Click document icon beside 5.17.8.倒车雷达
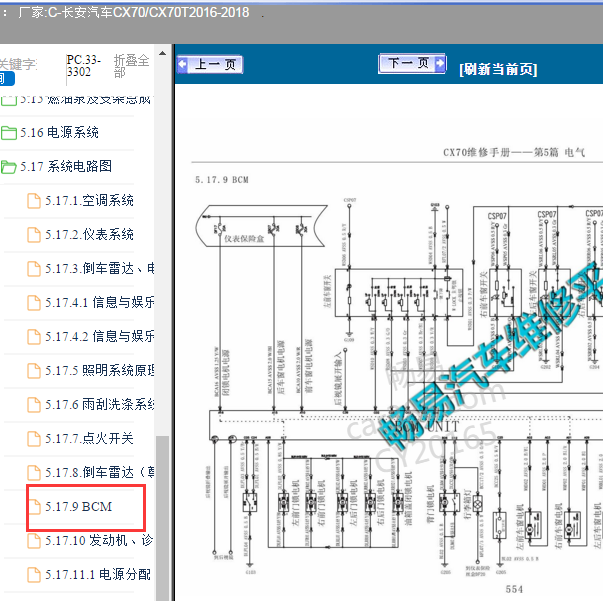The height and width of the screenshot is (601, 603). point(34,473)
